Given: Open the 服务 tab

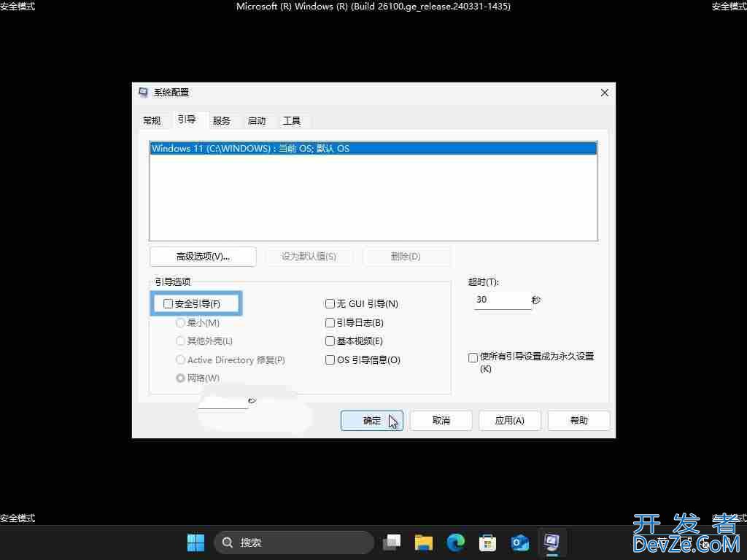Looking at the screenshot, I should [222, 121].
